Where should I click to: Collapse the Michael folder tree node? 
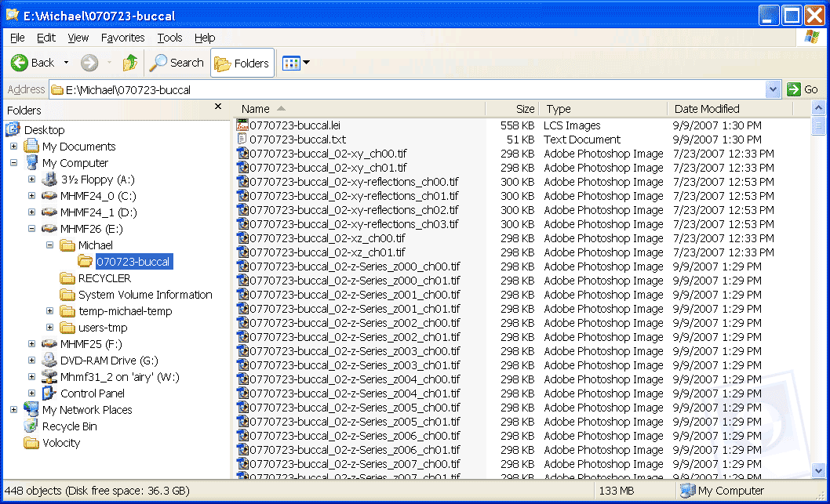[49, 245]
